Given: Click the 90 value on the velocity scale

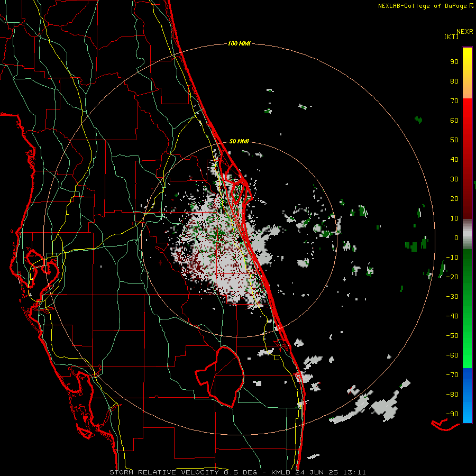Looking at the screenshot, I should (454, 62).
